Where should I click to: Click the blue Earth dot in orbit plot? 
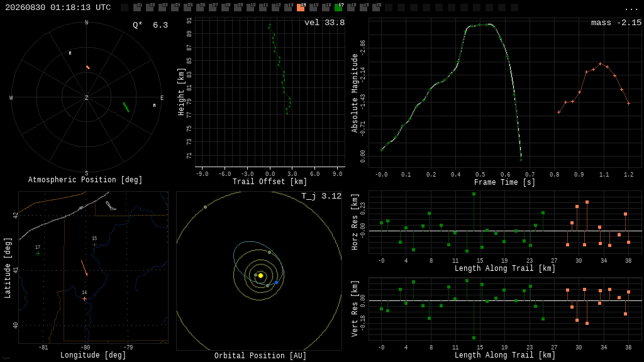(277, 282)
